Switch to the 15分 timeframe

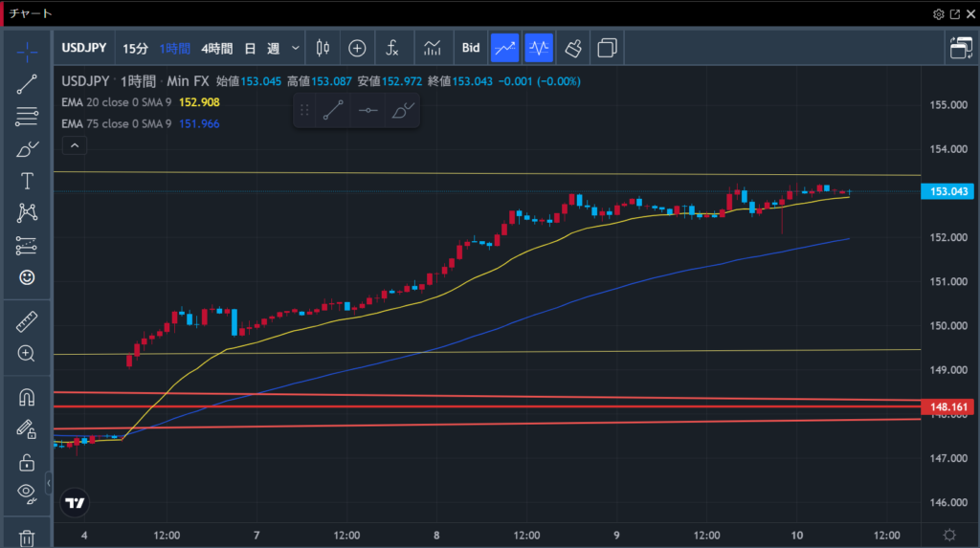(x=135, y=48)
